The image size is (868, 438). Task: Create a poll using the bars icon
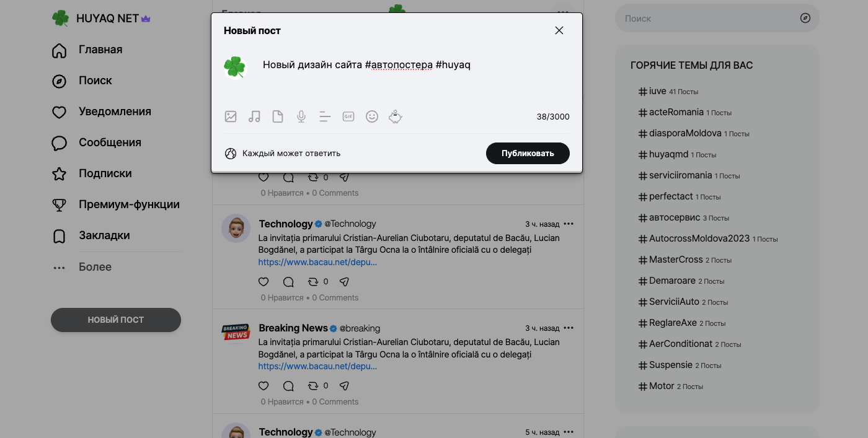pyautogui.click(x=325, y=116)
